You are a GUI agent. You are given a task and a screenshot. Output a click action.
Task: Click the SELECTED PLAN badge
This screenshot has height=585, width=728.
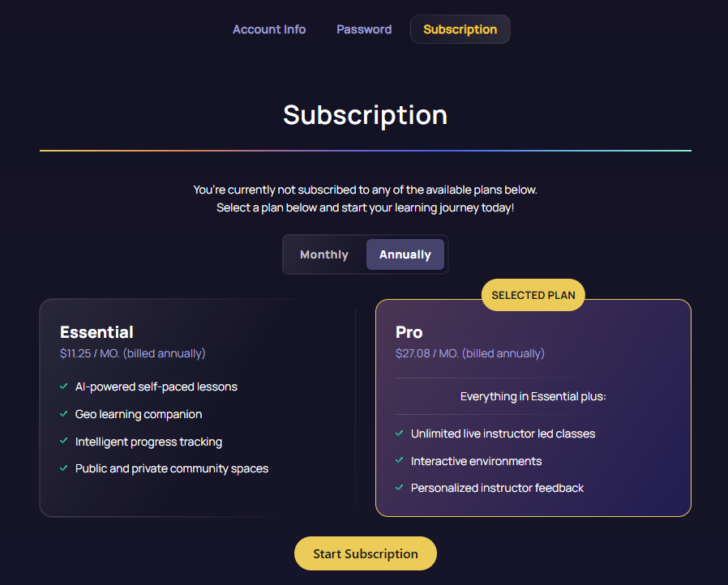point(533,296)
